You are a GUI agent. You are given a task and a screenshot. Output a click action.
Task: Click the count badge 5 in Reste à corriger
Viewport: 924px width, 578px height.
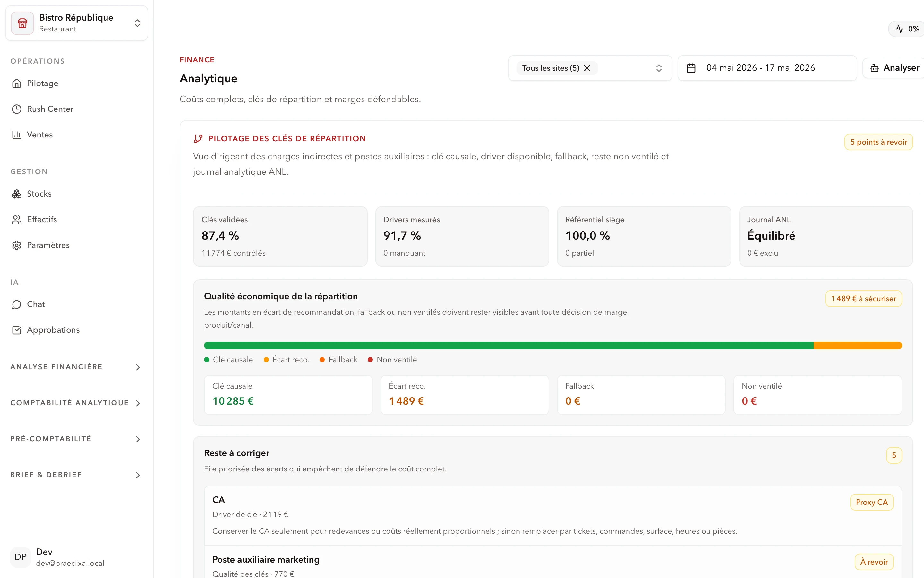pos(894,455)
